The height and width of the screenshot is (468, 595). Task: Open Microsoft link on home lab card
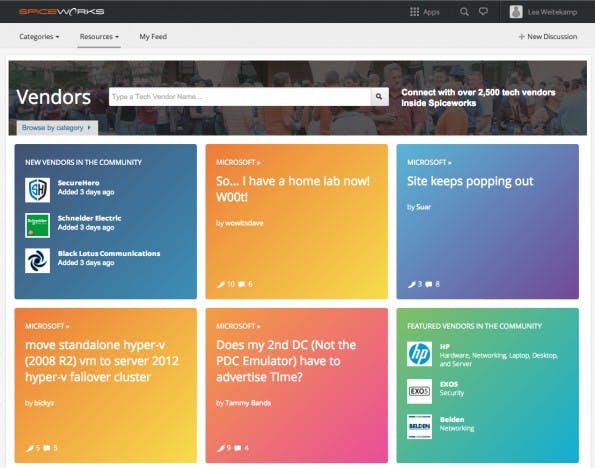238,162
